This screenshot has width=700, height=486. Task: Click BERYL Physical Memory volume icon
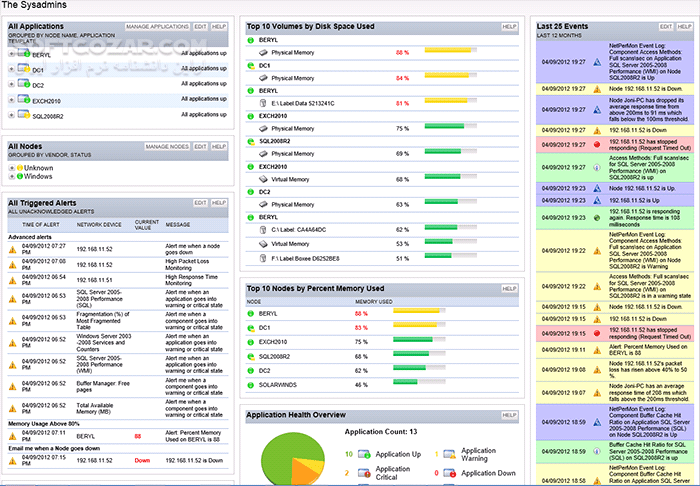[263, 51]
